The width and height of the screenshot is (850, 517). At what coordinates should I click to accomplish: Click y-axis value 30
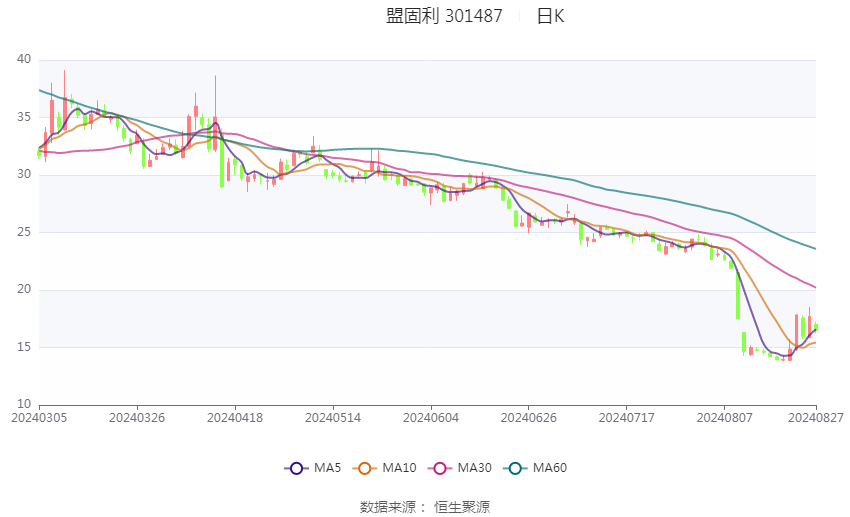pyautogui.click(x=24, y=174)
